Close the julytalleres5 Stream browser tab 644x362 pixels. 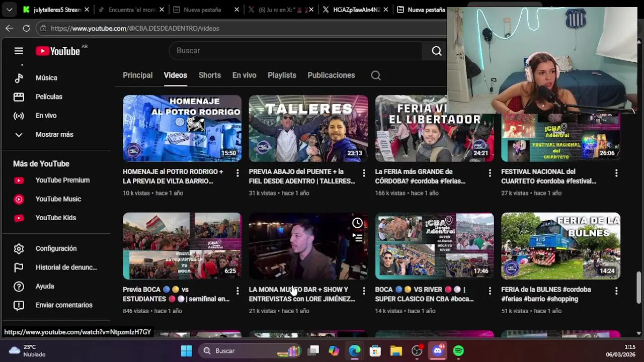tap(87, 10)
